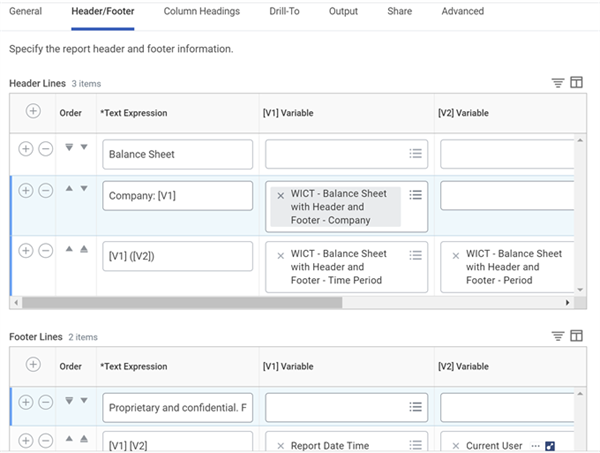600x453 pixels.
Task: Open V1 prompt list for Time Period row
Action: pos(415,255)
